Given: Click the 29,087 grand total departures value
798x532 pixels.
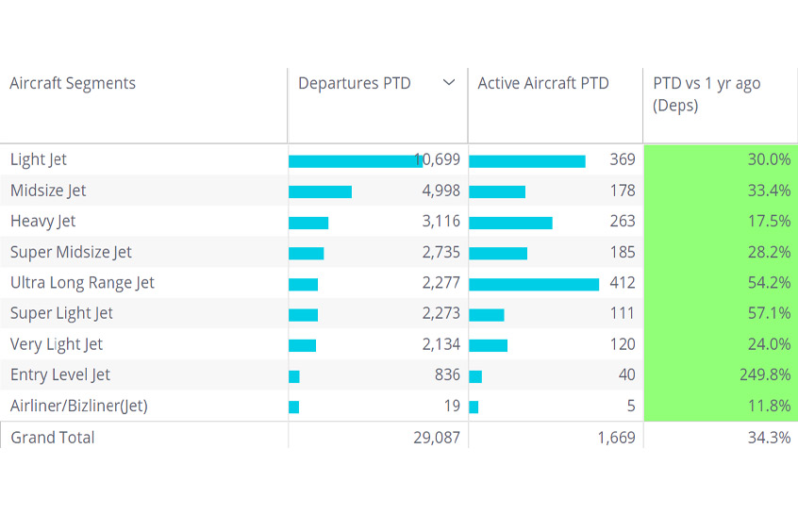Looking at the screenshot, I should click(x=436, y=437).
